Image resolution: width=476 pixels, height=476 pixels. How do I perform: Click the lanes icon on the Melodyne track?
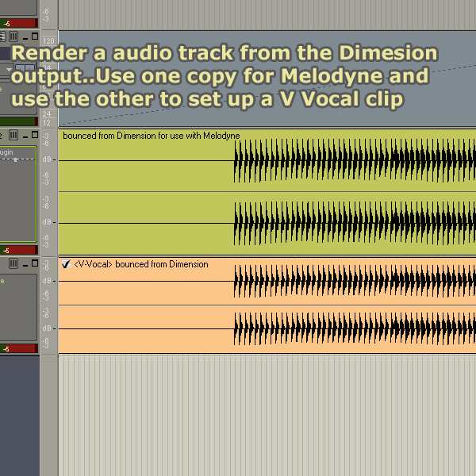[13, 134]
